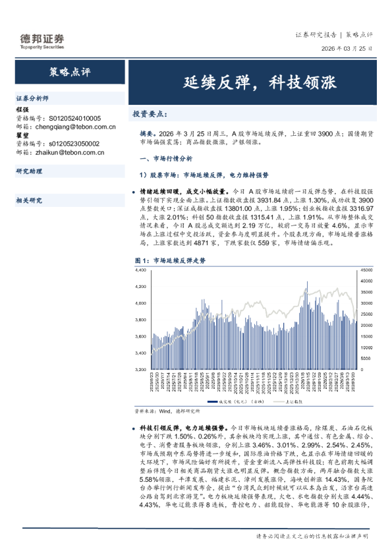Click the left axis label 3,200
Screen dimensions: 392x555
click(x=140, y=370)
